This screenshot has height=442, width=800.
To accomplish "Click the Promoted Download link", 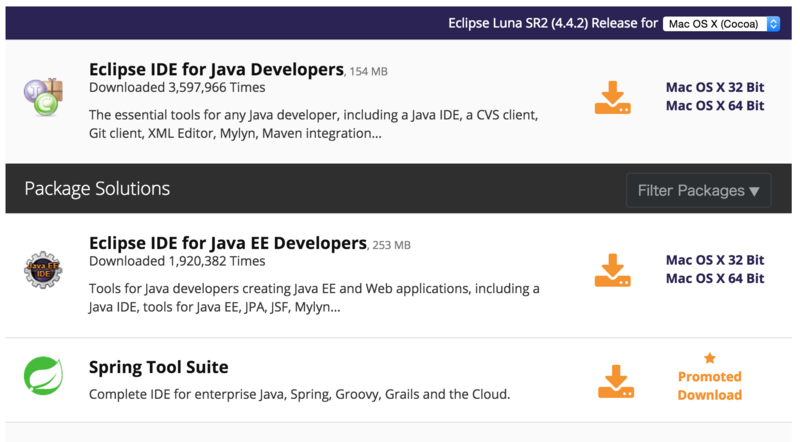I will pyautogui.click(x=710, y=386).
